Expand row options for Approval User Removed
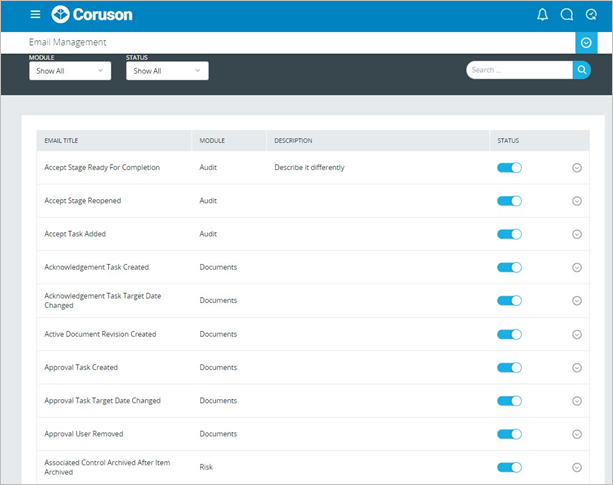The height and width of the screenshot is (485, 613). click(x=577, y=434)
